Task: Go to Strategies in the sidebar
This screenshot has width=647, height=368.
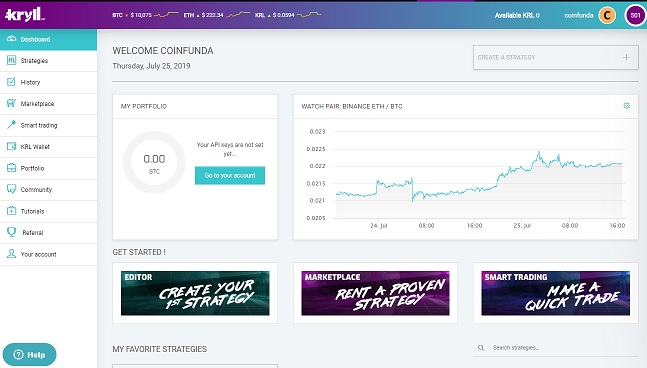Action: [x=48, y=61]
